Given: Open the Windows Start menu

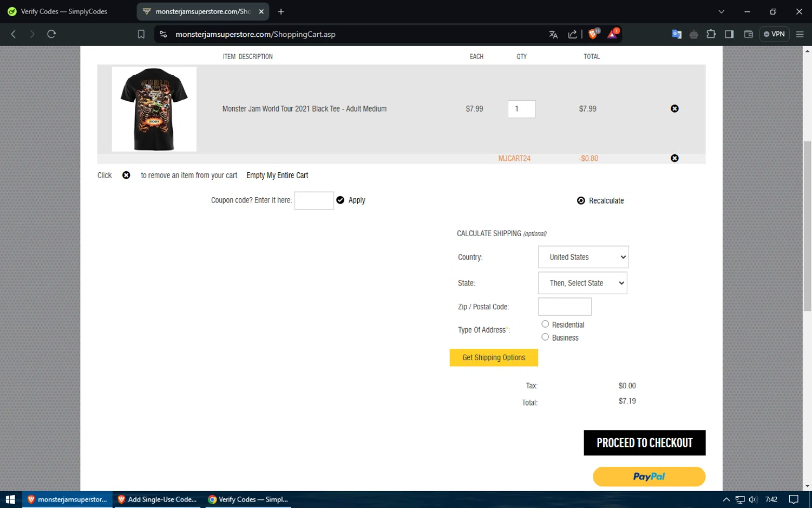Looking at the screenshot, I should click(x=10, y=499).
